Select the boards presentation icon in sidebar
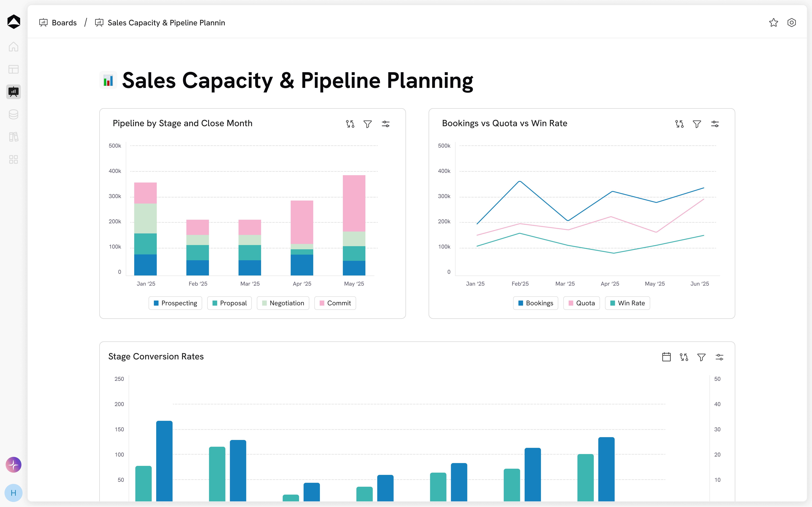Screen dimensions: 812x507 [13, 92]
